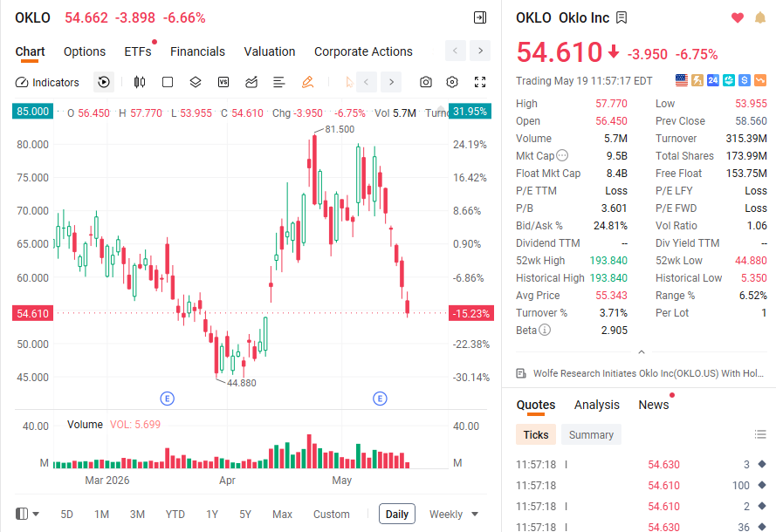Select the candlestick chart type icon
This screenshot has height=532, width=776.
[x=140, y=82]
